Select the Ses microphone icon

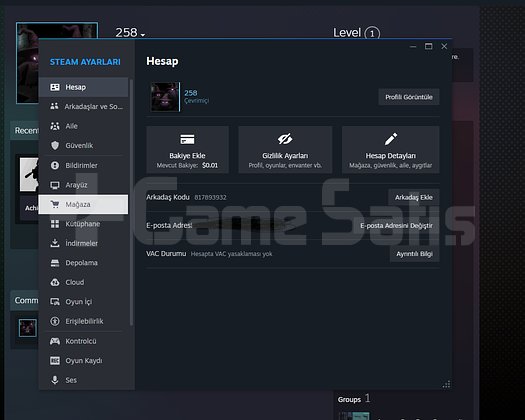pyautogui.click(x=55, y=380)
